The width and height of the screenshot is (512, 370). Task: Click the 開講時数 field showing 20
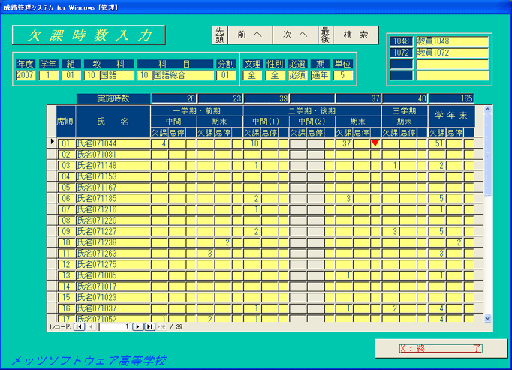(174, 99)
